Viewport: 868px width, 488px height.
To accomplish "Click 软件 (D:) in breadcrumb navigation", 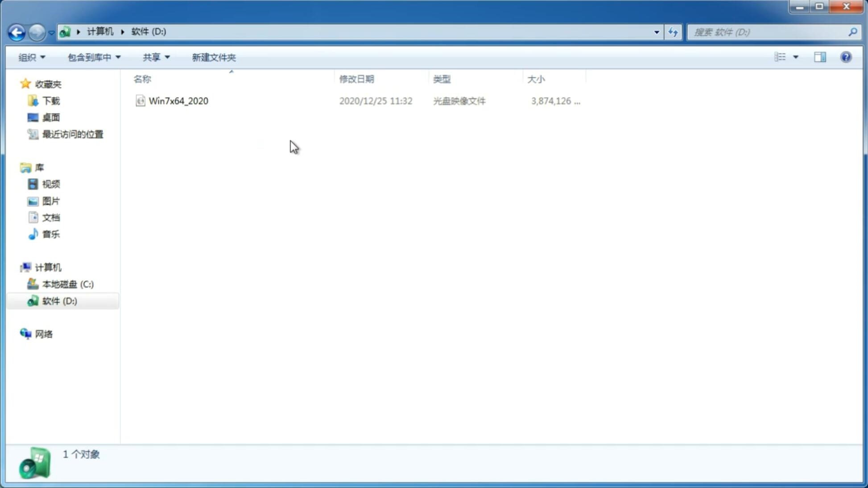I will pyautogui.click(x=149, y=31).
